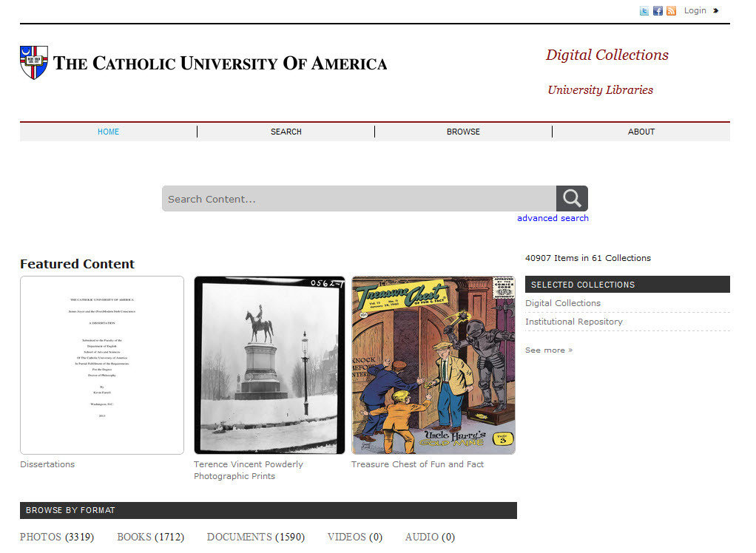The width and height of the screenshot is (756, 553).
Task: Open the University Libraries header link
Action: pos(600,90)
